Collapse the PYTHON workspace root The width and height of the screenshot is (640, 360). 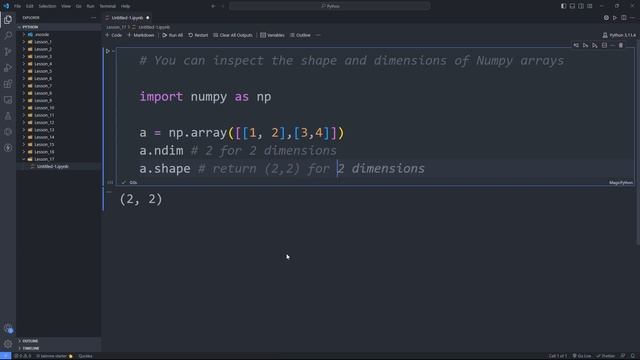click(x=58, y=27)
